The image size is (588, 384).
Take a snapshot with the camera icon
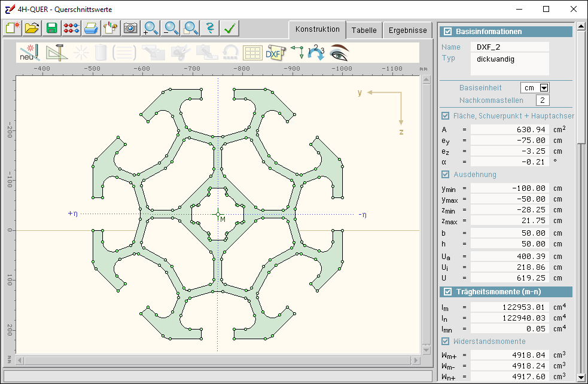point(130,28)
